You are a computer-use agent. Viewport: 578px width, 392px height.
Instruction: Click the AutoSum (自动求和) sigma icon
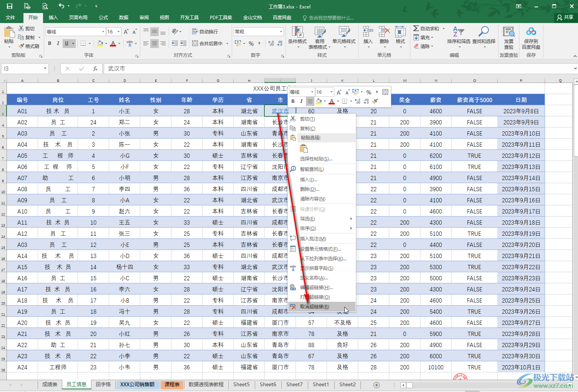tap(416, 28)
